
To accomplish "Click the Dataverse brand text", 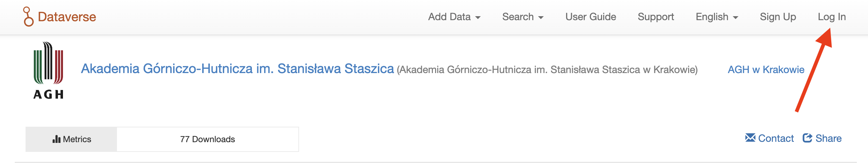I will (67, 17).
